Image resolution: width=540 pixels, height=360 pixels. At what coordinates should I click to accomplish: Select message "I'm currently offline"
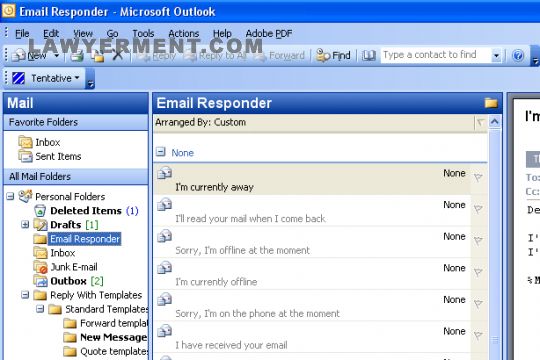[x=312, y=274]
